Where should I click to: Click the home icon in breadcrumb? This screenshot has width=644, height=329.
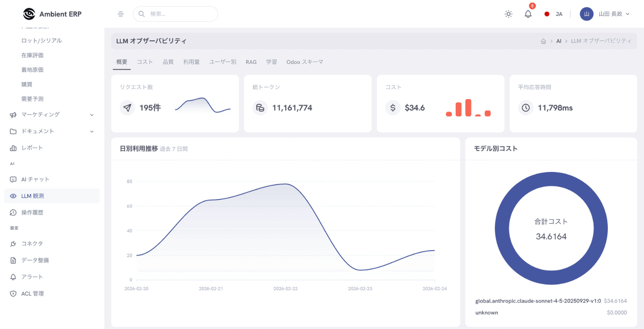(x=543, y=41)
